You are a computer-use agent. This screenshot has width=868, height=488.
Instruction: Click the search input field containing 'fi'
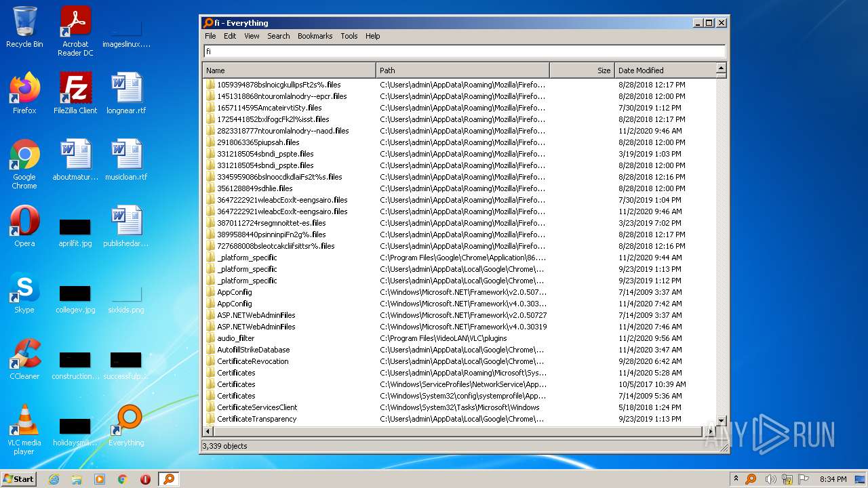pos(465,51)
